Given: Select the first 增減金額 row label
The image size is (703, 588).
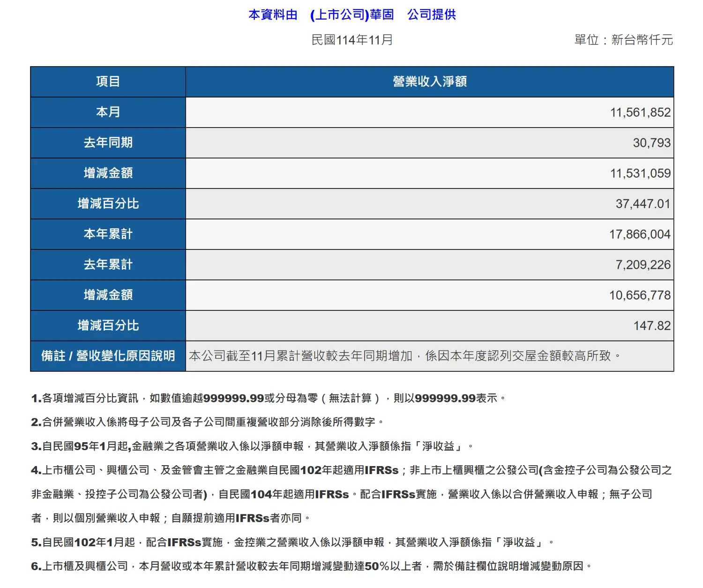Looking at the screenshot, I should click(107, 173).
